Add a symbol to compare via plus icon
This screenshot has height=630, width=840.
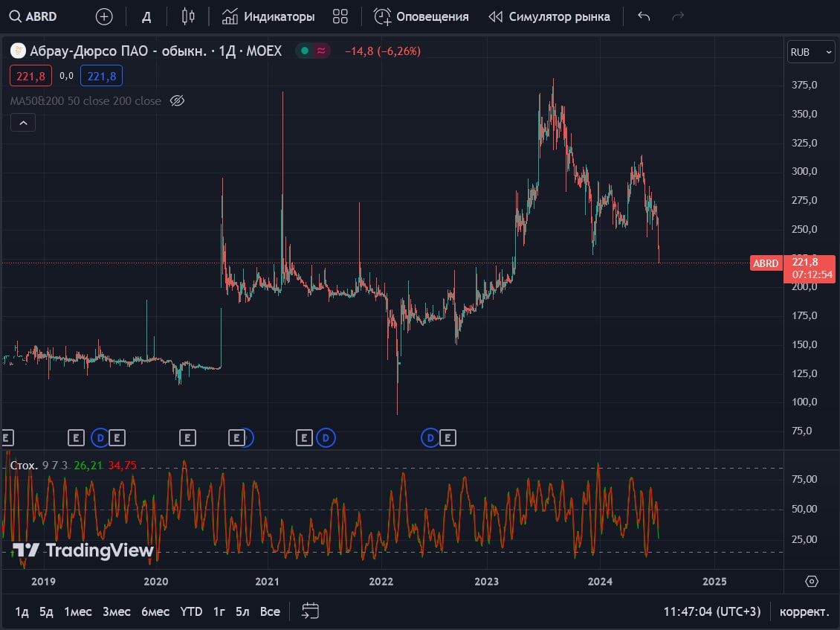coord(104,16)
